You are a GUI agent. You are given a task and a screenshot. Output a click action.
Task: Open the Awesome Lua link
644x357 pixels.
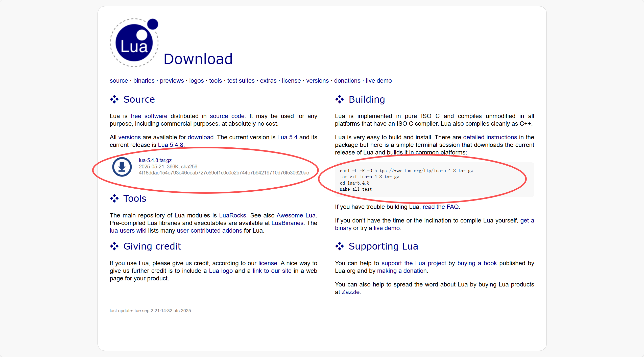(296, 215)
